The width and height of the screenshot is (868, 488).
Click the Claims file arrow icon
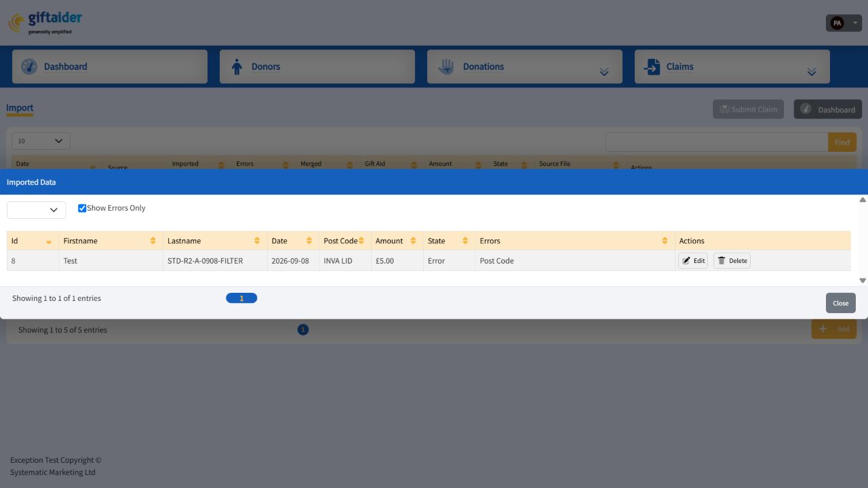pyautogui.click(x=652, y=66)
